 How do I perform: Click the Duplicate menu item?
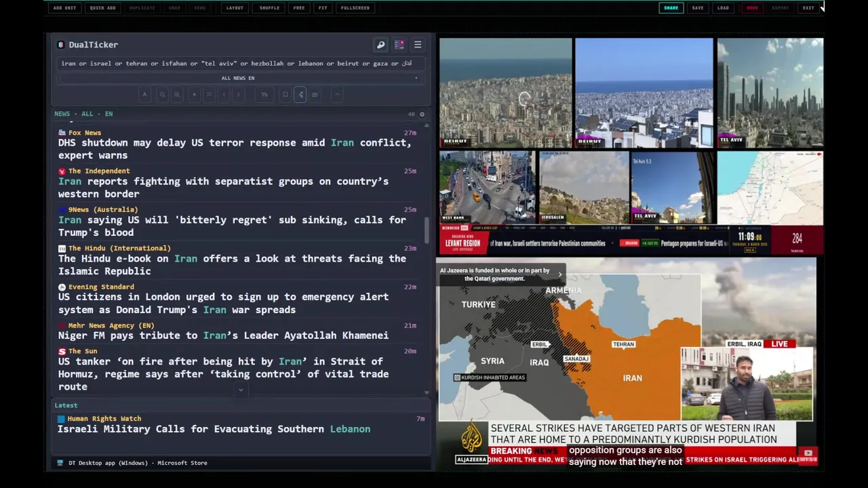click(x=142, y=8)
